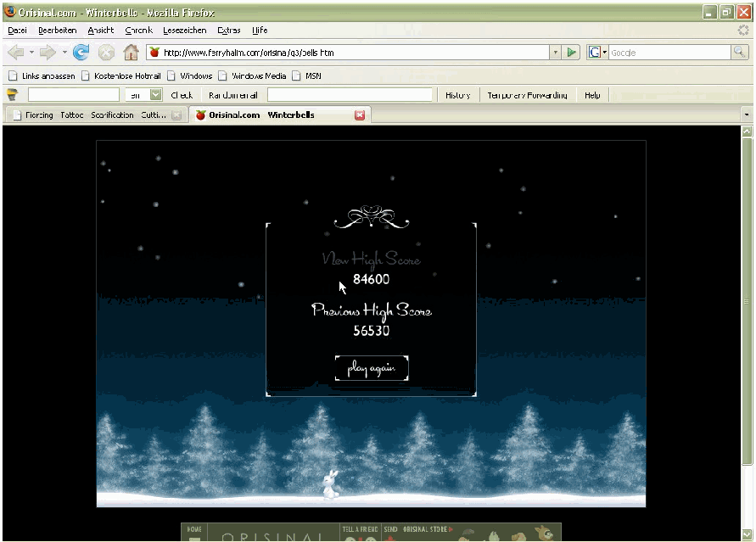Screen dimensions: 756x542
Task: Click the vertical scrollbar thumb
Action: (747, 301)
